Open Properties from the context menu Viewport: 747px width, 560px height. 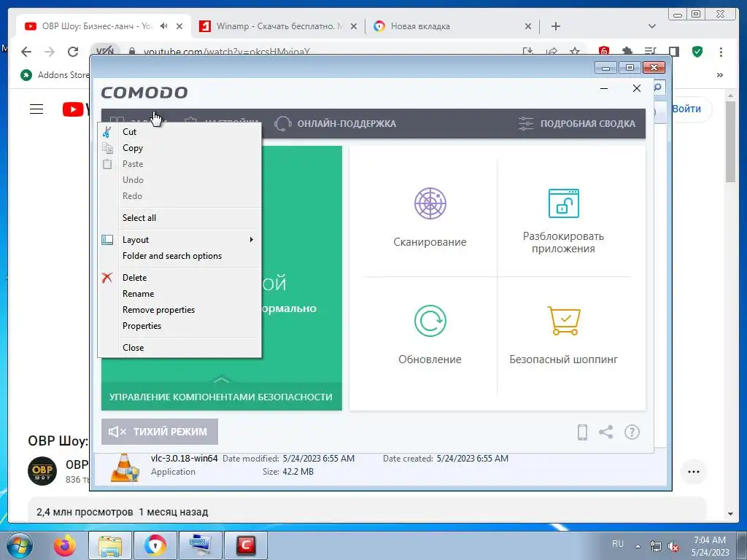pos(179,326)
